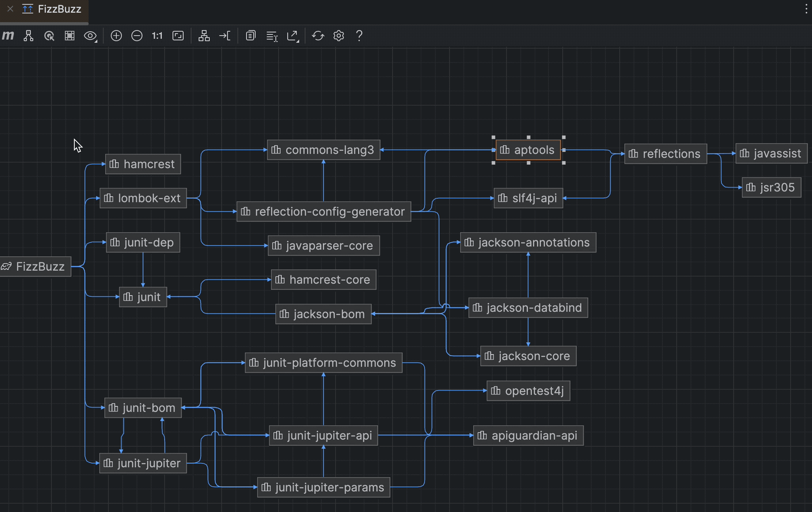812x512 pixels.
Task: Open diagram help with the question mark
Action: pos(359,36)
